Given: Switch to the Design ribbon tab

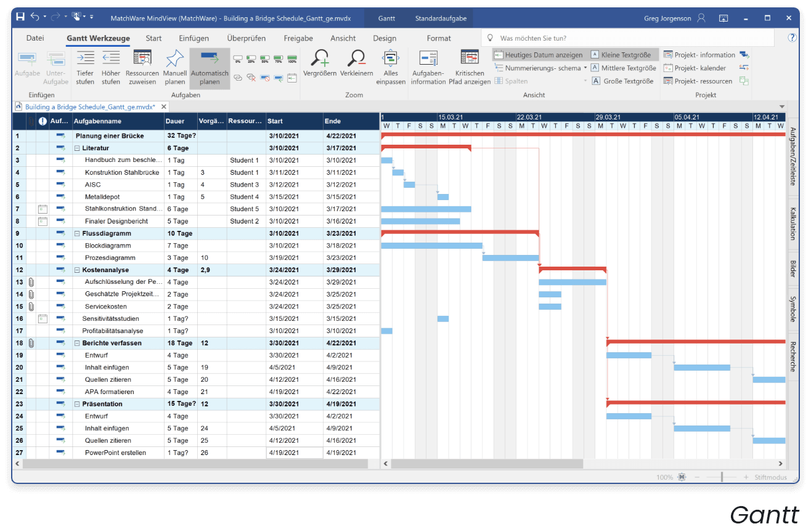Looking at the screenshot, I should pyautogui.click(x=385, y=38).
